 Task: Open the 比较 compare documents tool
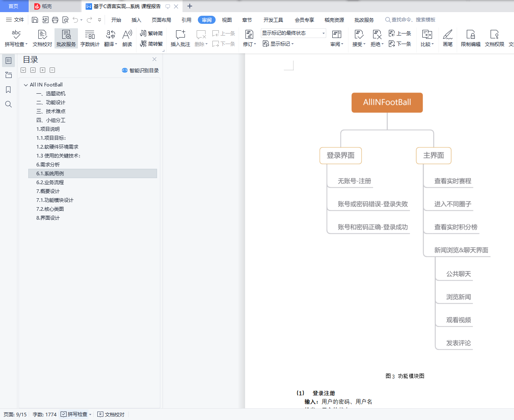427,38
